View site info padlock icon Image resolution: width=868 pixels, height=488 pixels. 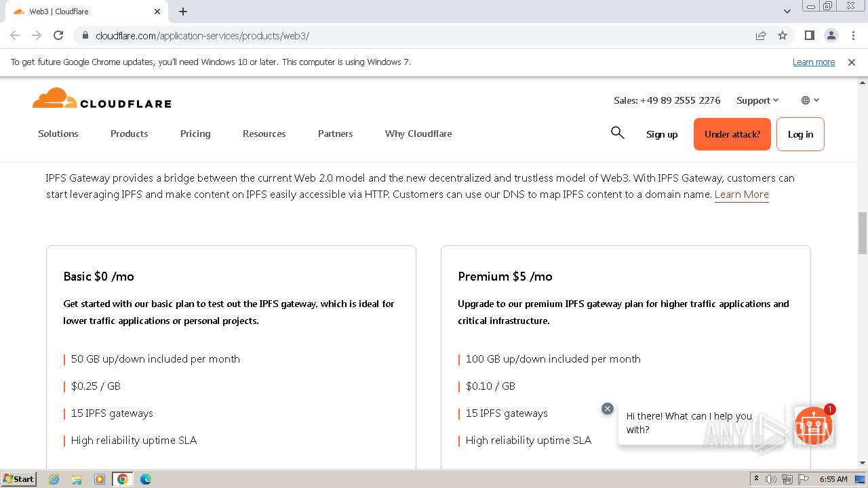click(85, 35)
